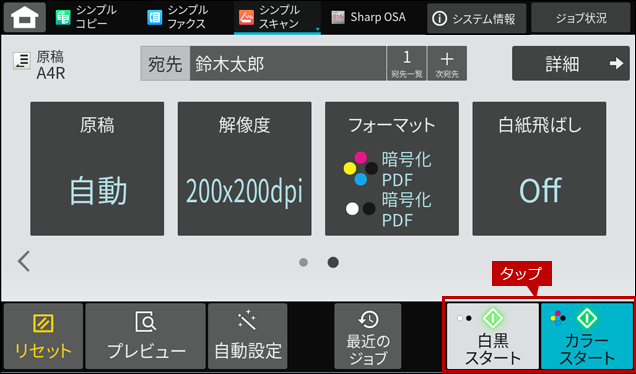636x374 pixels.
Task: Expand the シンプルスキャン tab dropdown arrow
Action: pos(317,29)
